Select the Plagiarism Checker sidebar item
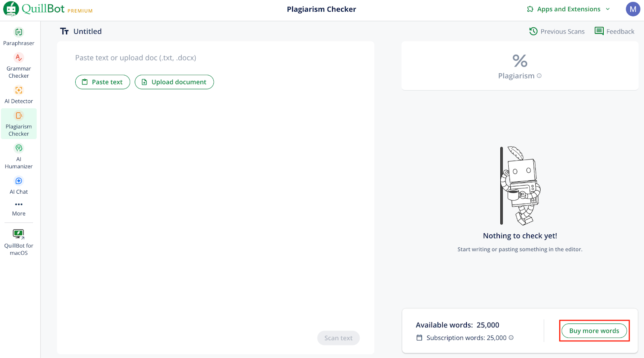 click(x=19, y=124)
